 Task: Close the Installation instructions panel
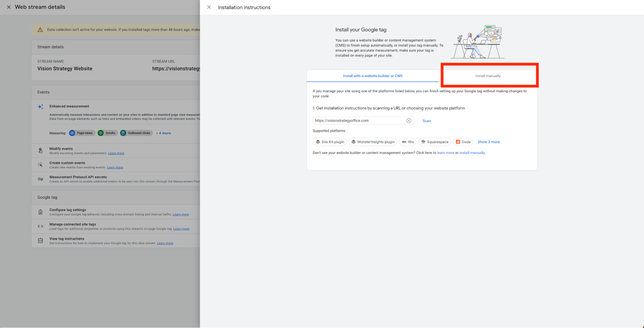pos(209,7)
